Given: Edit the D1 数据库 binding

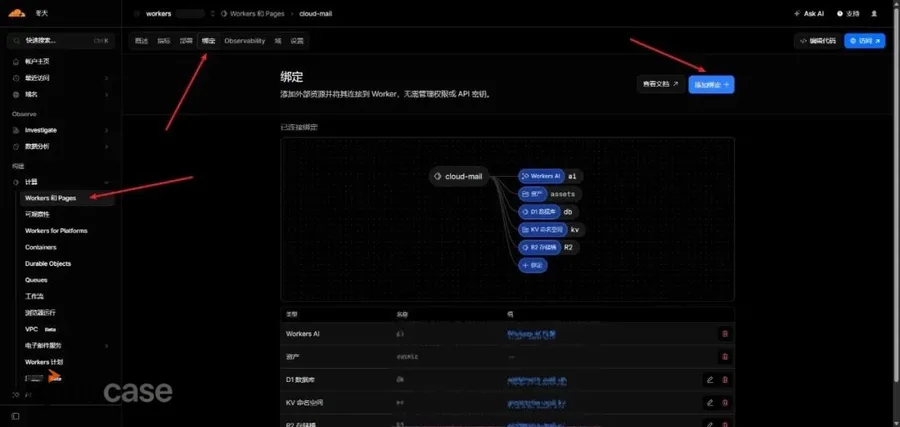Looking at the screenshot, I should tap(710, 379).
